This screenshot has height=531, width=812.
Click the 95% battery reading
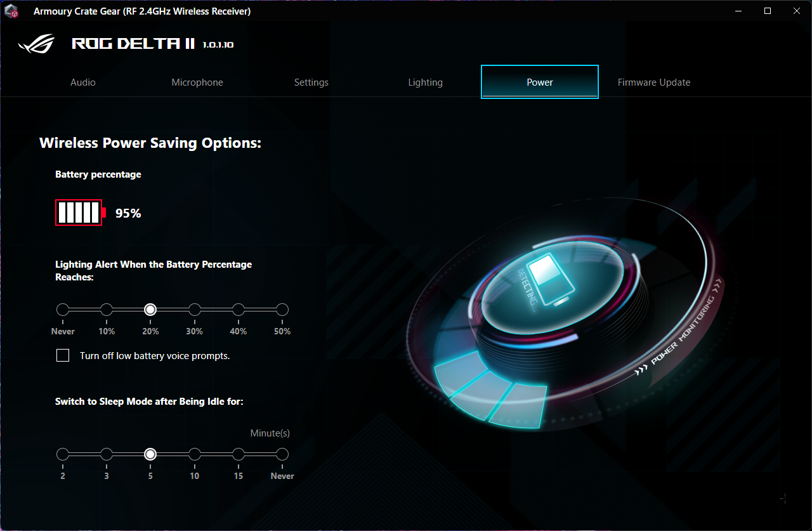(128, 213)
